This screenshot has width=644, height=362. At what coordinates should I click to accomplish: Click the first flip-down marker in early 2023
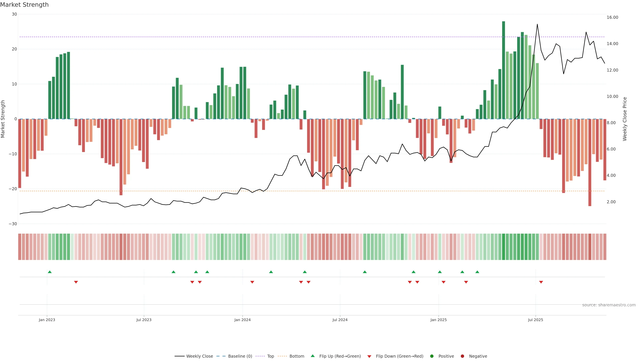pyautogui.click(x=76, y=282)
